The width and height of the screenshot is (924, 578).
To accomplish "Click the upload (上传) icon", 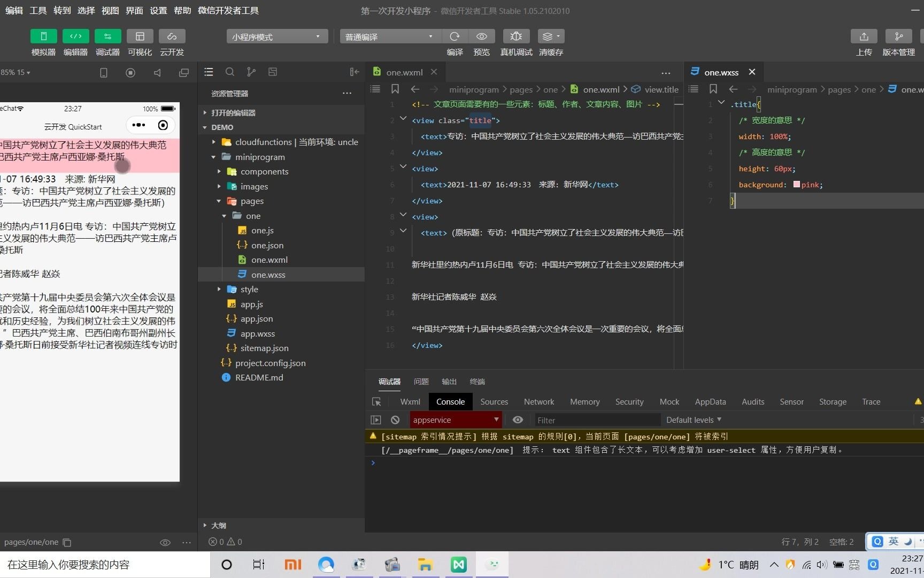I will (x=864, y=36).
